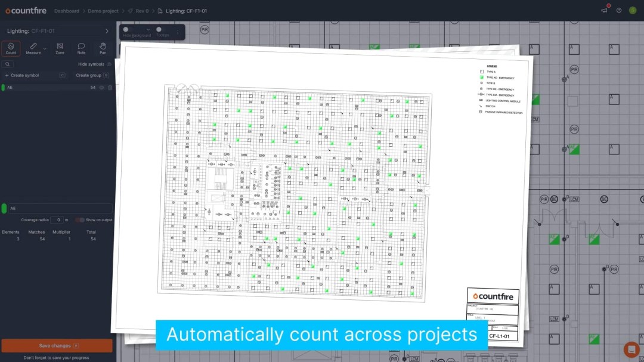Image resolution: width=644 pixels, height=362 pixels.
Task: Go to Dashboard in breadcrumb
Action: point(67,11)
